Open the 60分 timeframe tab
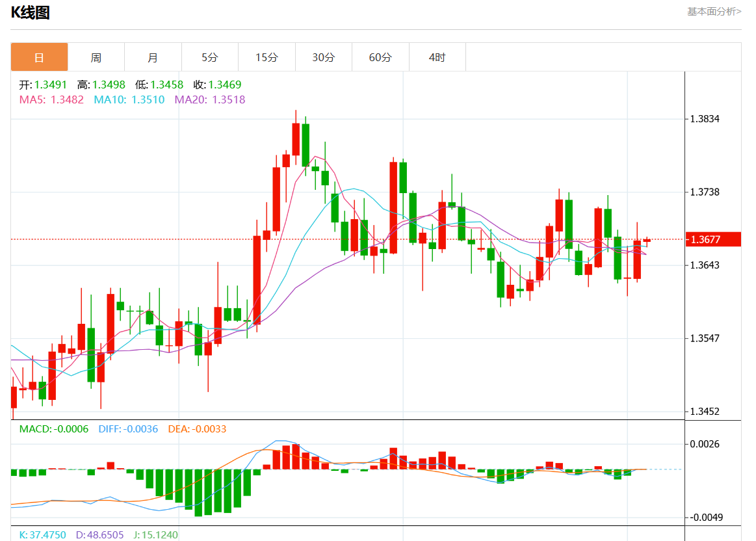Image resolution: width=756 pixels, height=541 pixels. (380, 57)
